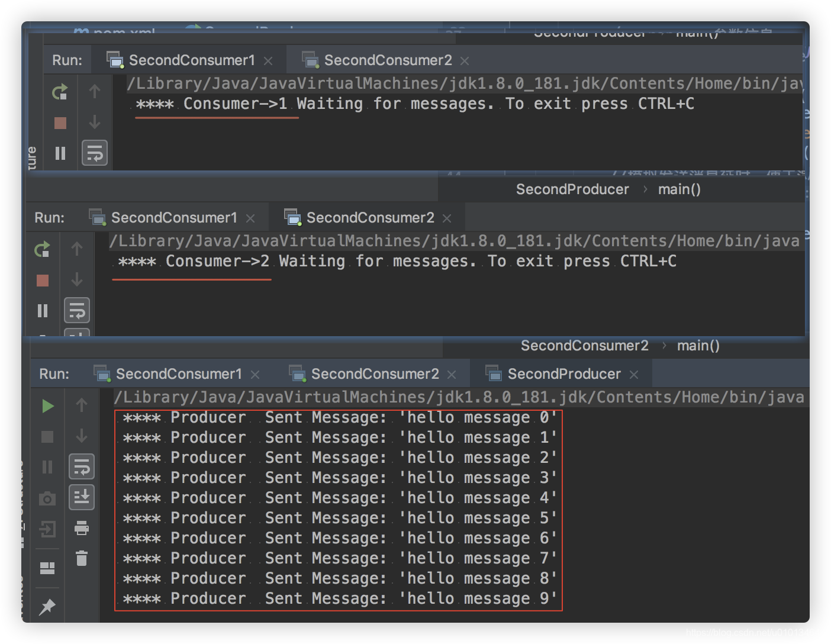Click the 'hello message 1' output line
This screenshot has width=831, height=644.
(339, 438)
